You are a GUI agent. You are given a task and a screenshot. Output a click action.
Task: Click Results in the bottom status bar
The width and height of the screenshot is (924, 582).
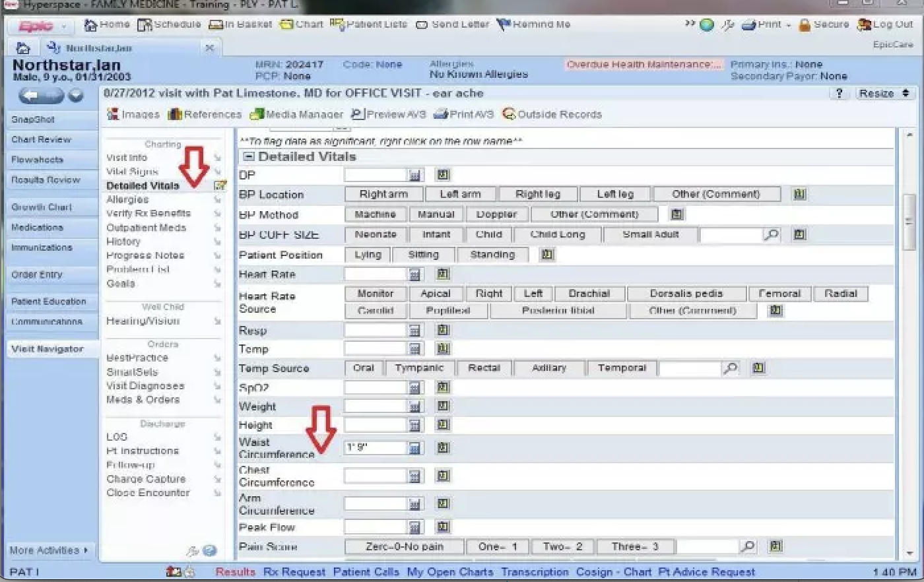[x=235, y=572]
